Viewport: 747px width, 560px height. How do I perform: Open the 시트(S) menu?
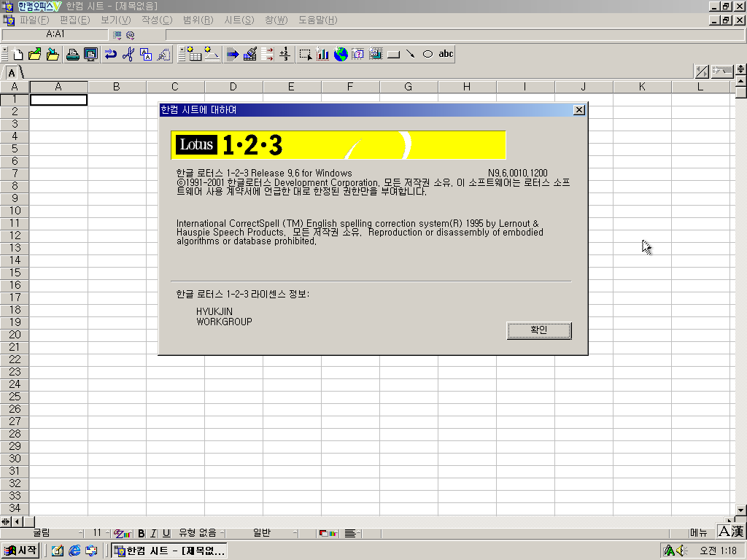[x=239, y=20]
